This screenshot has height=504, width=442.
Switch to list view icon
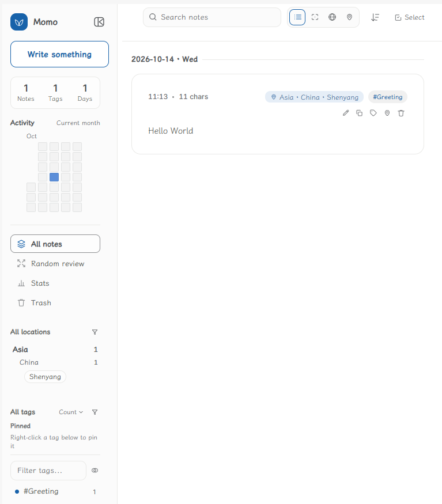pos(297,17)
